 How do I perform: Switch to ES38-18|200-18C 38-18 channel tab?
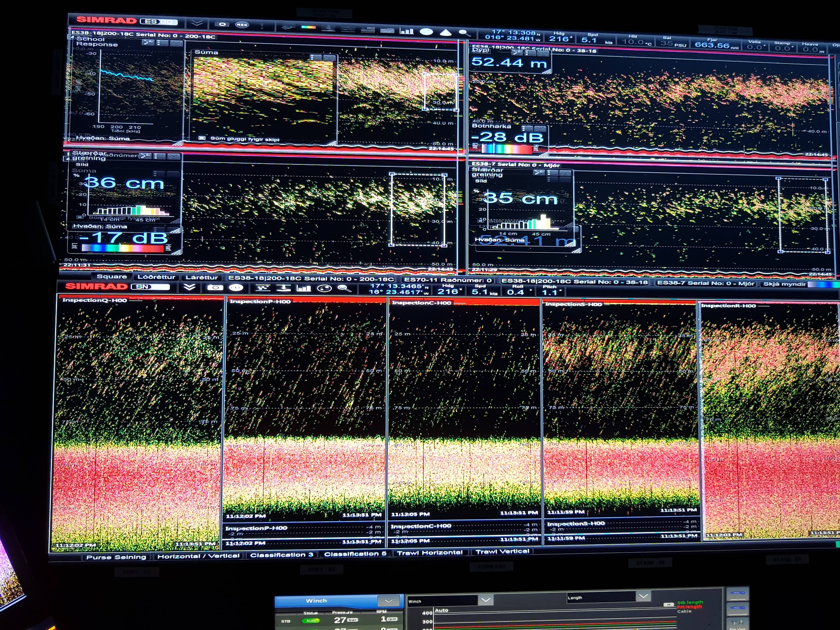575,282
